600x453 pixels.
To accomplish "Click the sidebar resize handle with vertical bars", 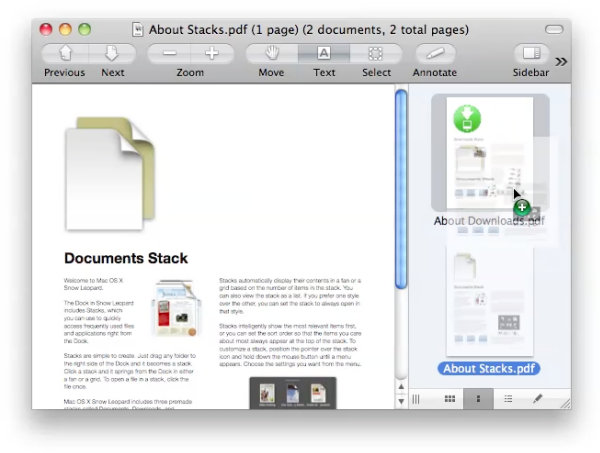I will tap(417, 399).
